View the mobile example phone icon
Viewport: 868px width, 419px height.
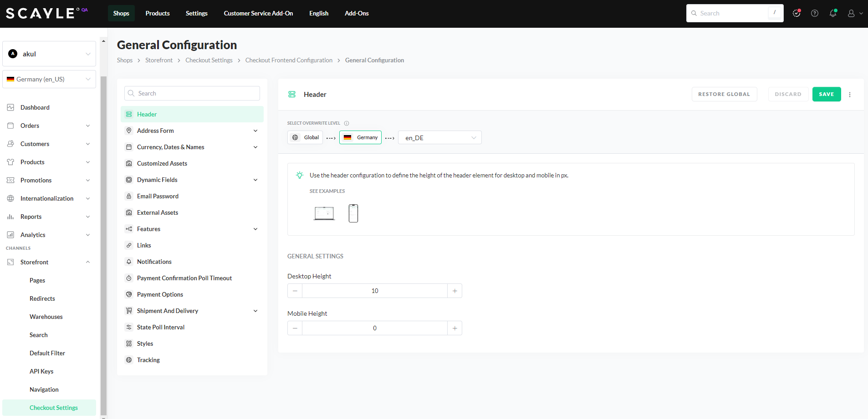tap(353, 213)
